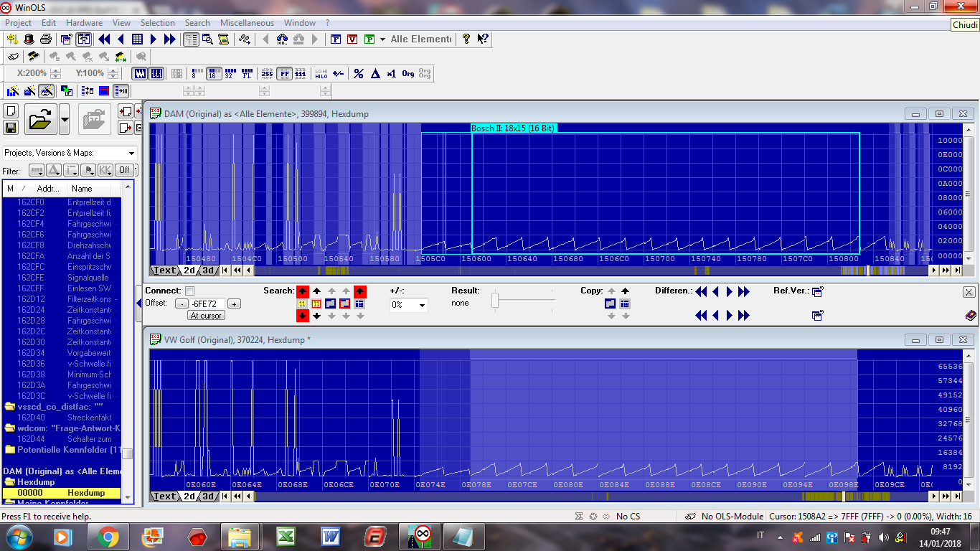980x551 pixels.
Task: Click the Offset input field
Action: point(208,303)
